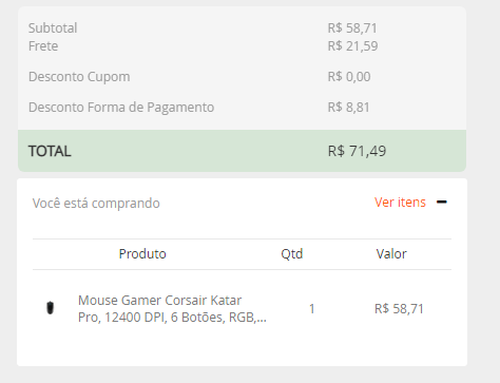Image resolution: width=500 pixels, height=383 pixels.
Task: Click the coupon discount value R$ 0,00
Action: click(x=349, y=77)
